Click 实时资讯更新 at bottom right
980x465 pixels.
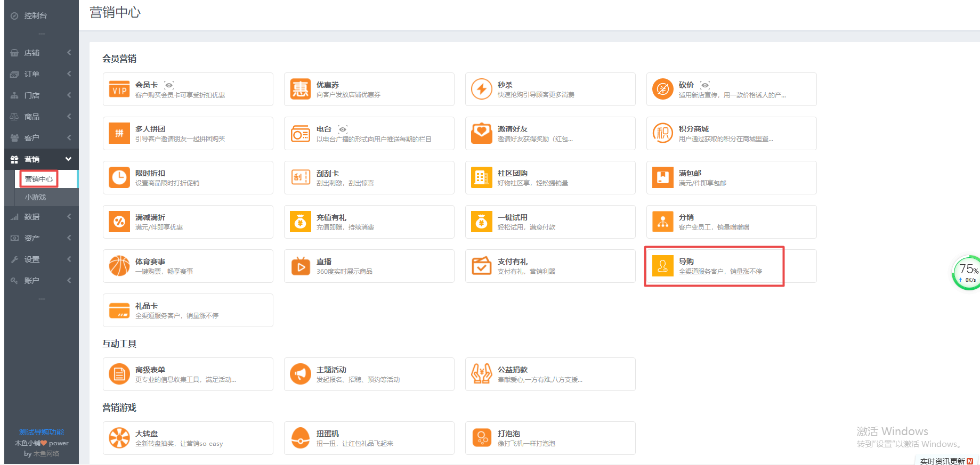(942, 461)
